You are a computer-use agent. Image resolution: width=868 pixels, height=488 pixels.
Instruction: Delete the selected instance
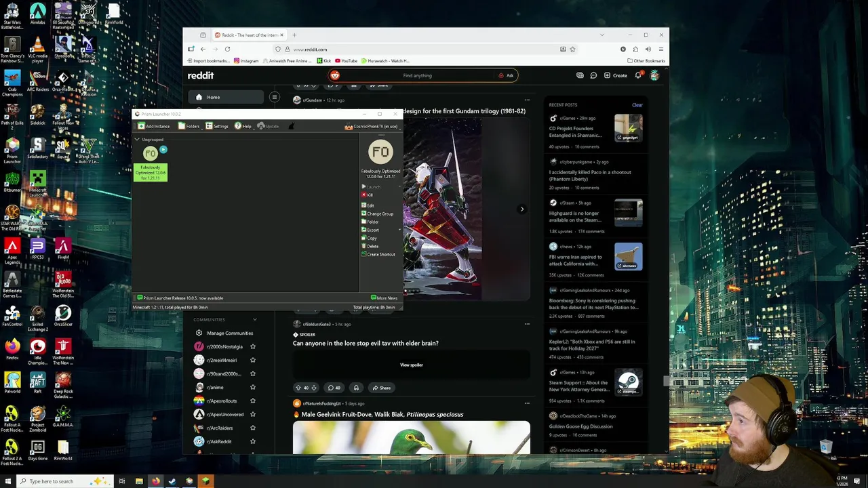[x=370, y=246]
